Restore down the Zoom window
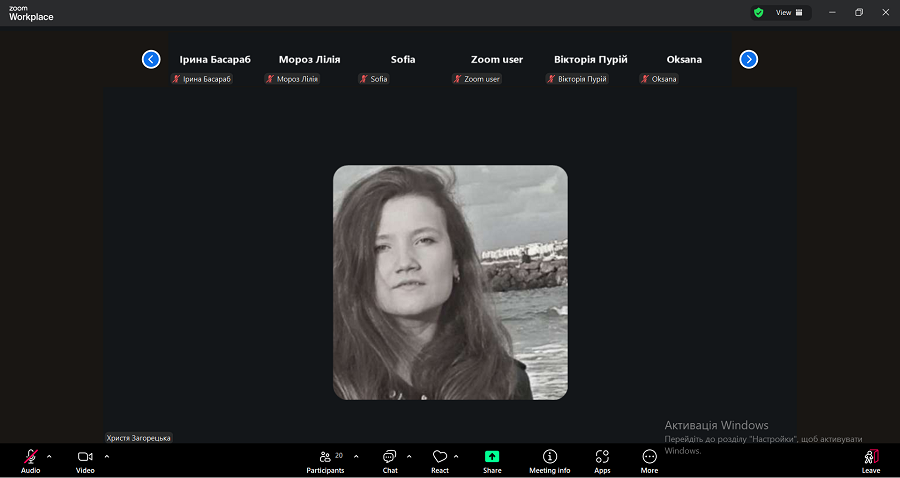The height and width of the screenshot is (478, 900). (x=859, y=13)
